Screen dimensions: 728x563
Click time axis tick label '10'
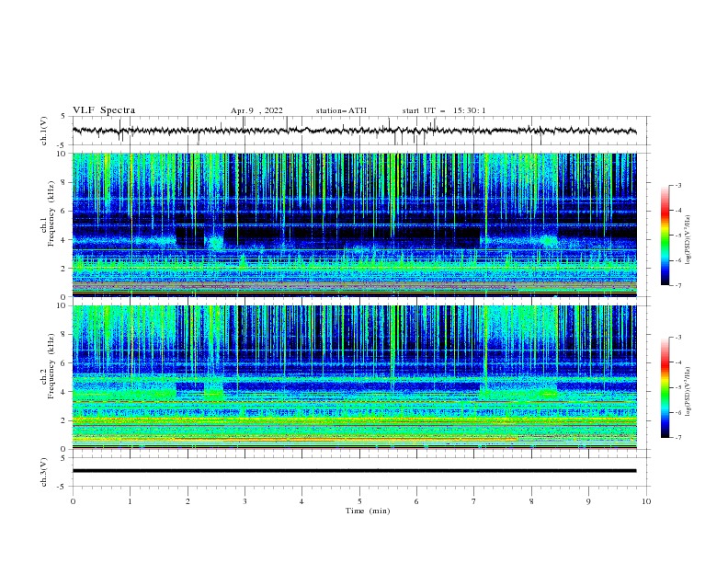click(x=646, y=501)
